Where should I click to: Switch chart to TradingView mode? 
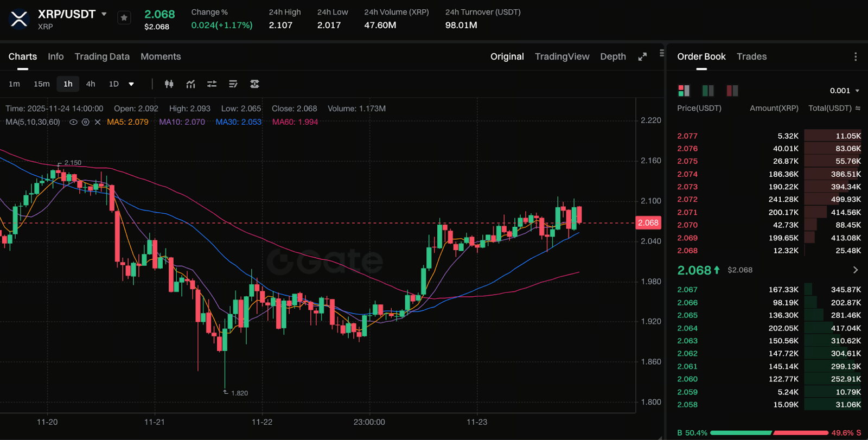point(561,56)
